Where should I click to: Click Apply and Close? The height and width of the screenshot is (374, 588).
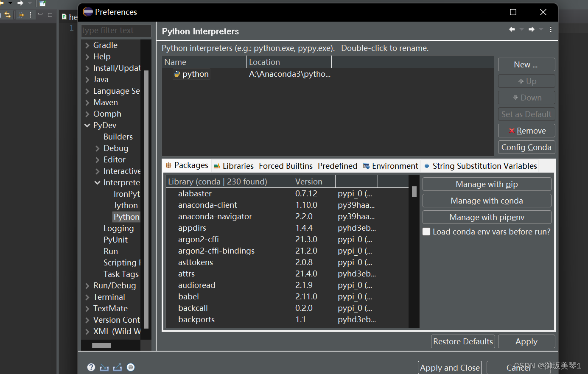[x=450, y=368]
